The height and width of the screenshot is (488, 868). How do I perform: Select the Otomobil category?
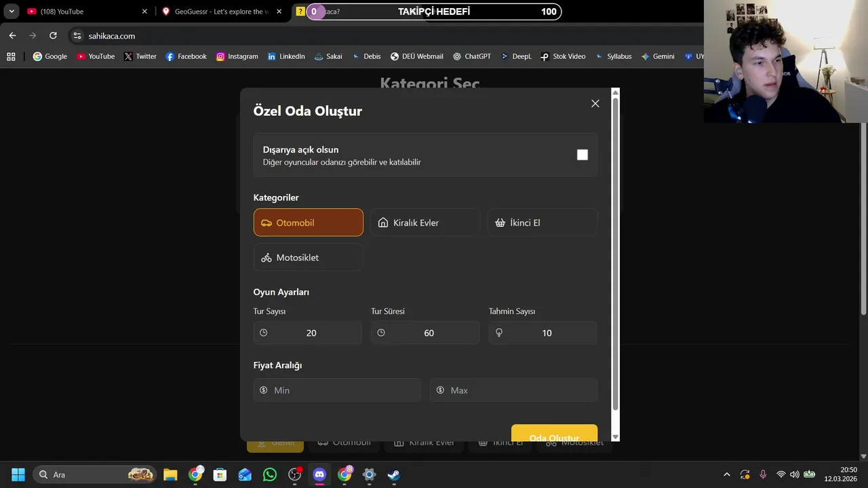(x=309, y=222)
